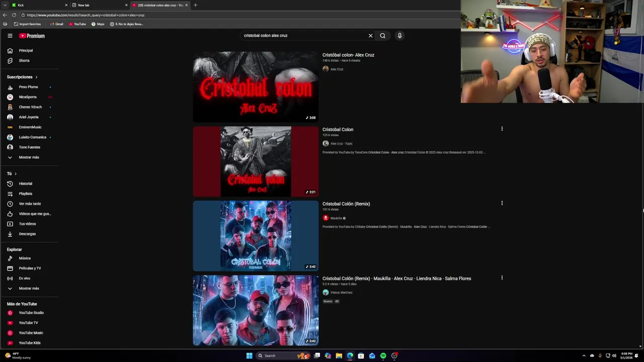Image resolution: width=644 pixels, height=362 pixels.
Task: Open a new browser tab with plus
Action: 195,5
